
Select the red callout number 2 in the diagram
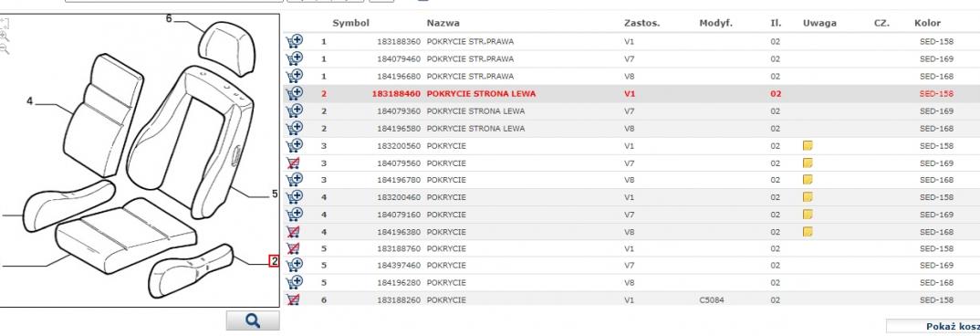coord(273,261)
